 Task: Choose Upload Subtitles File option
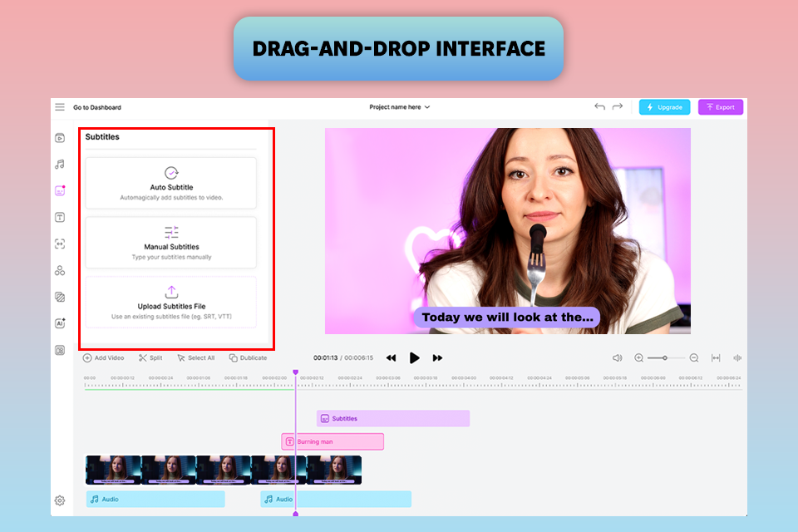(x=171, y=303)
